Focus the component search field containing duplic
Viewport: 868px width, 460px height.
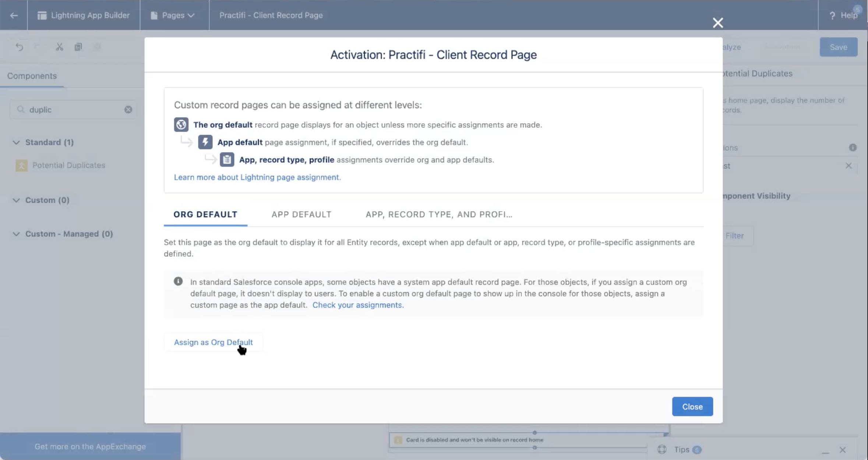tap(73, 110)
